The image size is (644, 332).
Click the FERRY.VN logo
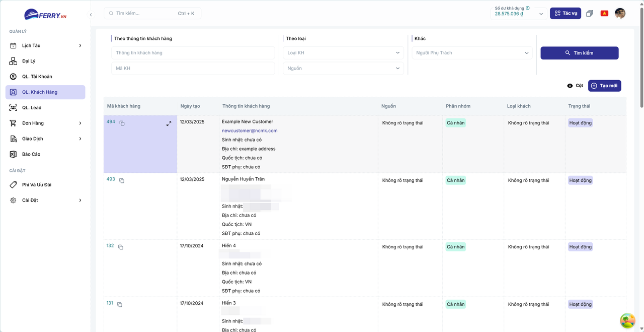click(45, 15)
